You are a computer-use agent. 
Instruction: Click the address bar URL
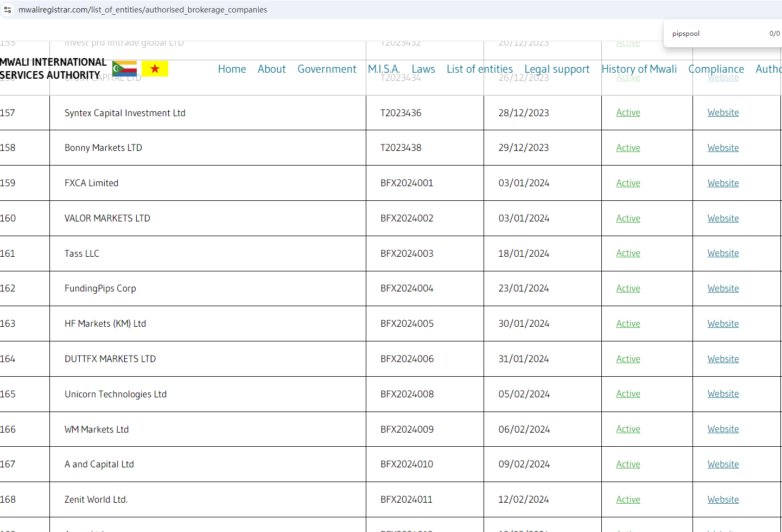(x=143, y=10)
